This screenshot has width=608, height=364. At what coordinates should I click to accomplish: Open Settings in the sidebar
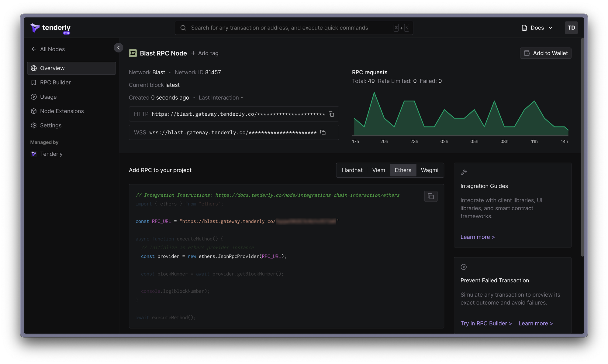tap(50, 125)
